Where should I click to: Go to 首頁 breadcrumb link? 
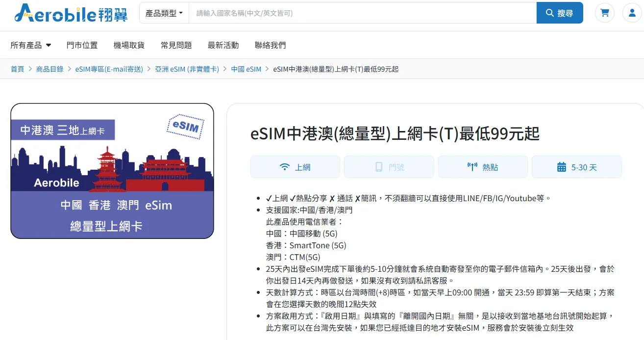[17, 69]
